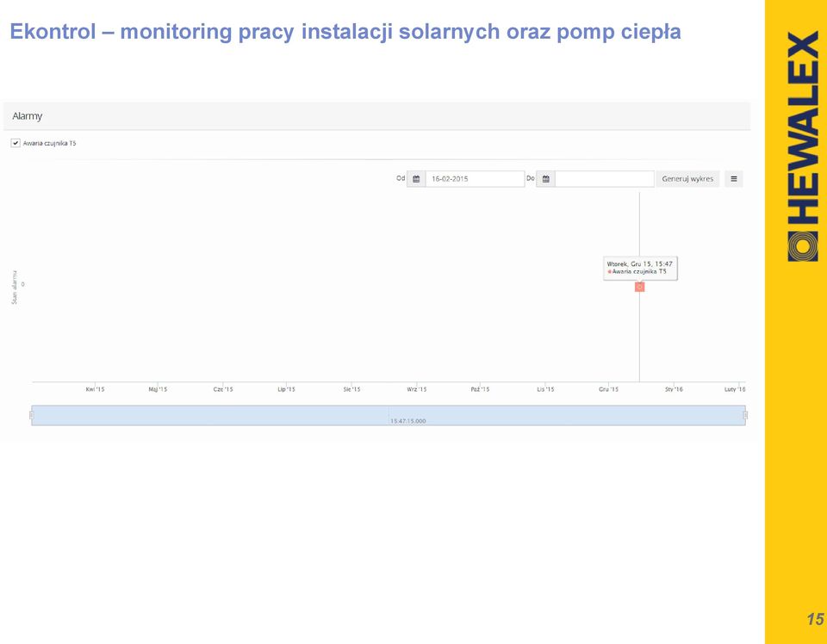
Task: Open the chart hamburger menu icon
Action: point(734,179)
